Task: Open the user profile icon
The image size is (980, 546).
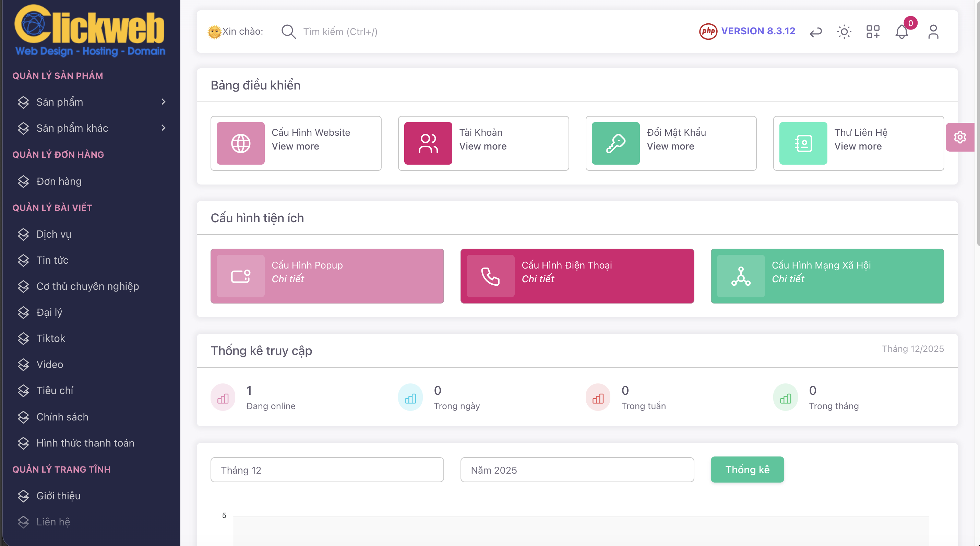Action: point(933,32)
